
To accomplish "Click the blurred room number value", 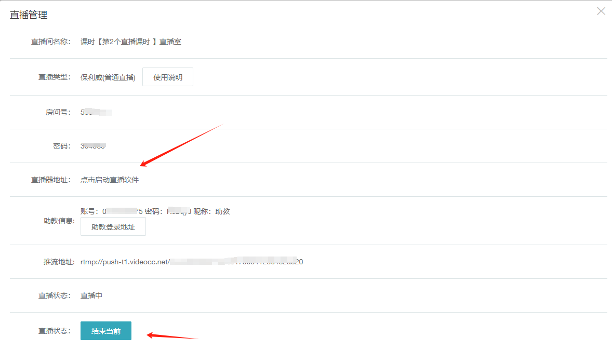I will click(x=97, y=112).
